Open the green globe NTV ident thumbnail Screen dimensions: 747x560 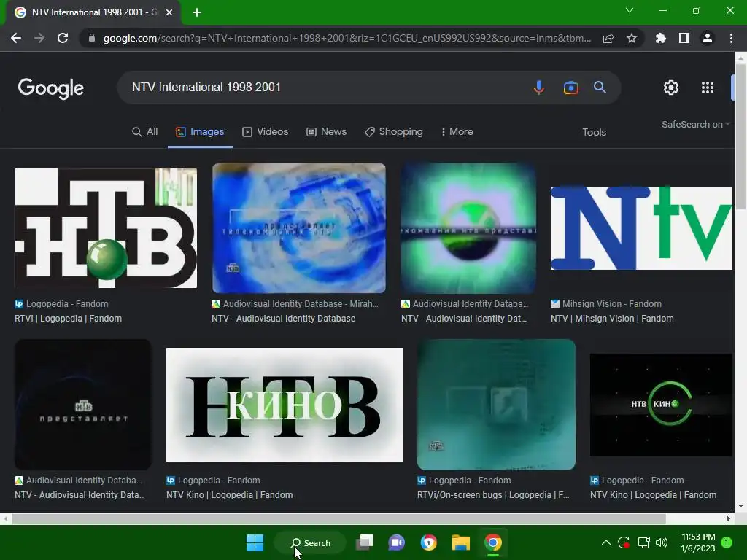point(469,228)
